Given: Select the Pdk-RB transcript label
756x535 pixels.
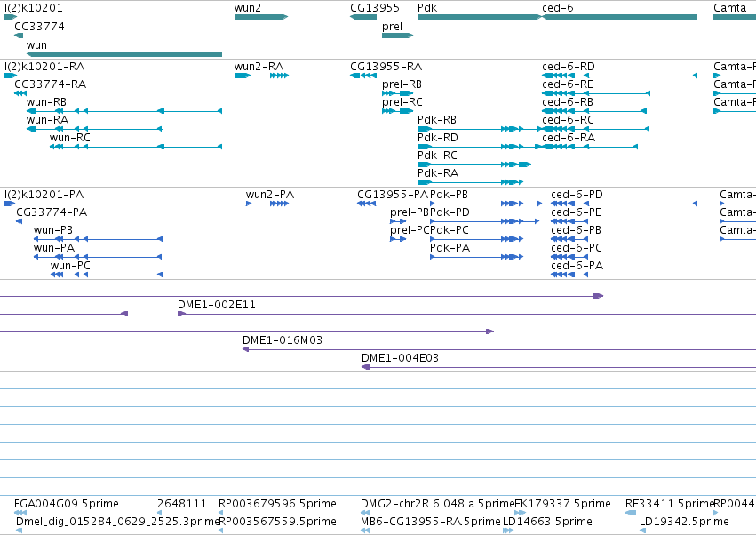Looking at the screenshot, I should tap(437, 120).
